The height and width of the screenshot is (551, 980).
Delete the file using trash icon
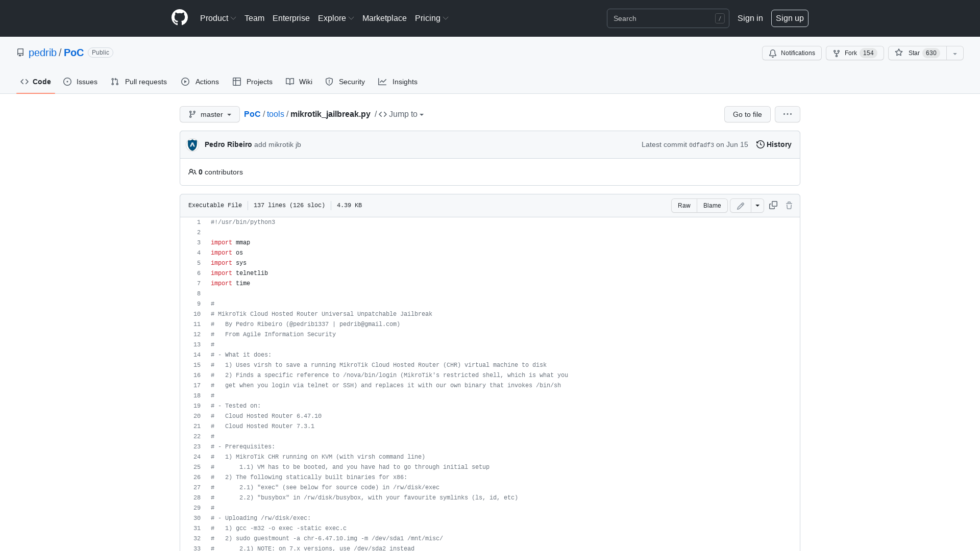[789, 205]
